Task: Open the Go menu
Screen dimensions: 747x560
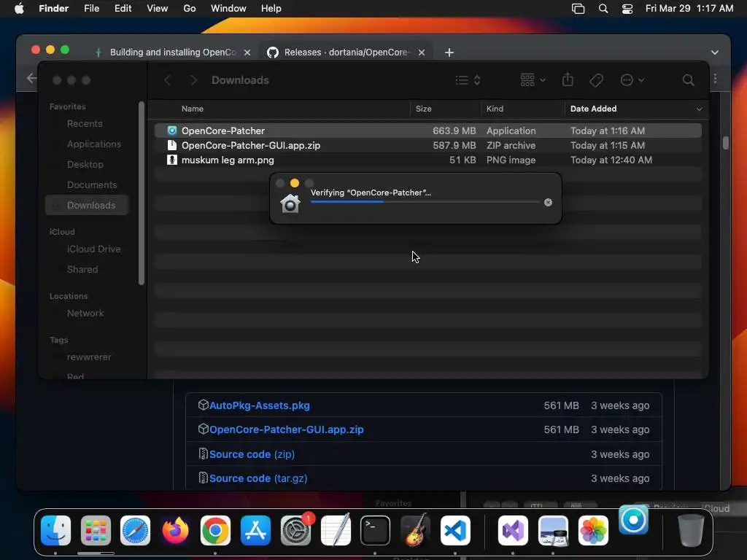Action: tap(190, 9)
